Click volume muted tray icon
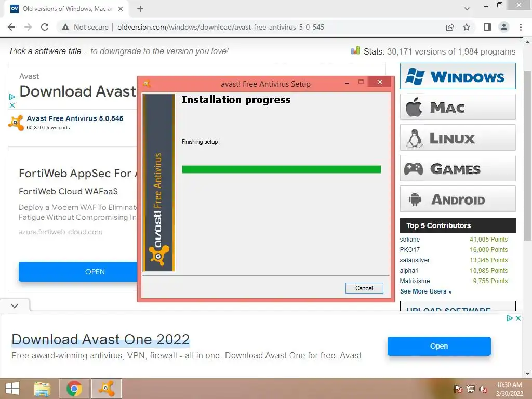This screenshot has width=532, height=399. click(x=483, y=389)
